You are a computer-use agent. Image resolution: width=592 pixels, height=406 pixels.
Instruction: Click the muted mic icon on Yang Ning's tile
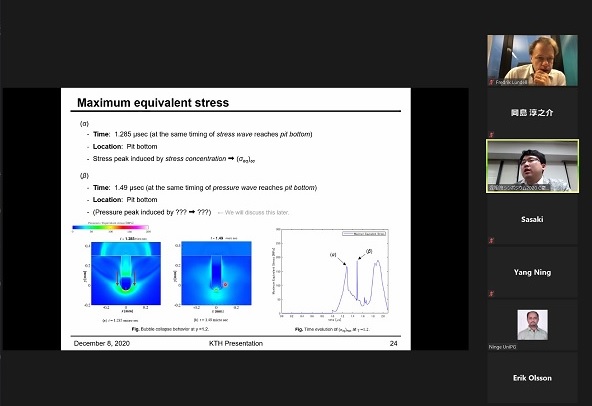point(491,293)
